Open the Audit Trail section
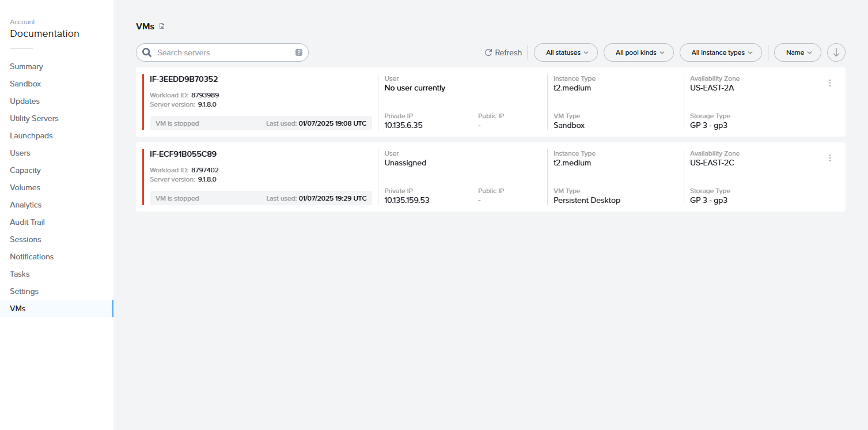868x430 pixels. pos(27,222)
